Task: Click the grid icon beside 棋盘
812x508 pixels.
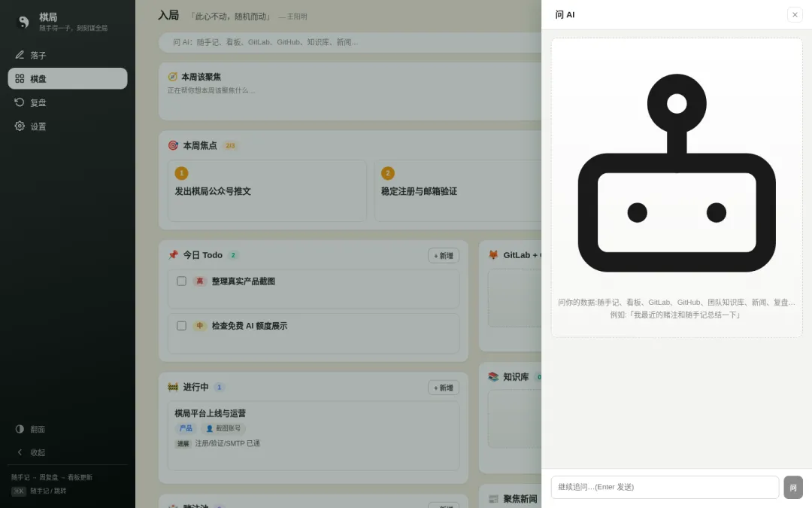Action: (x=20, y=78)
